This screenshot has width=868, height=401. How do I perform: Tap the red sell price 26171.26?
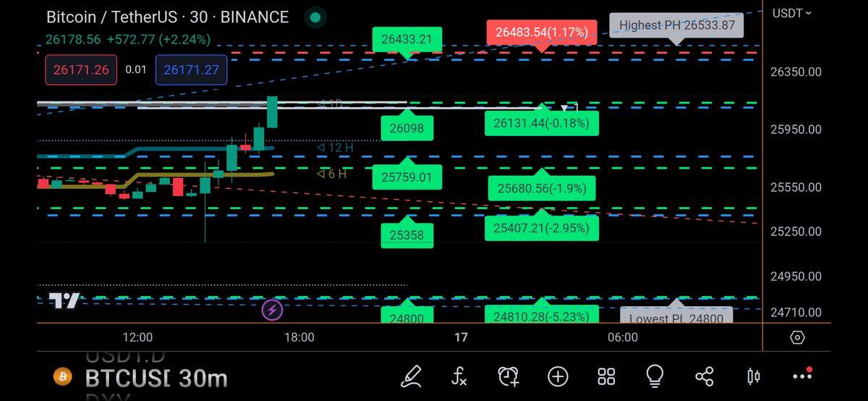tap(71, 70)
